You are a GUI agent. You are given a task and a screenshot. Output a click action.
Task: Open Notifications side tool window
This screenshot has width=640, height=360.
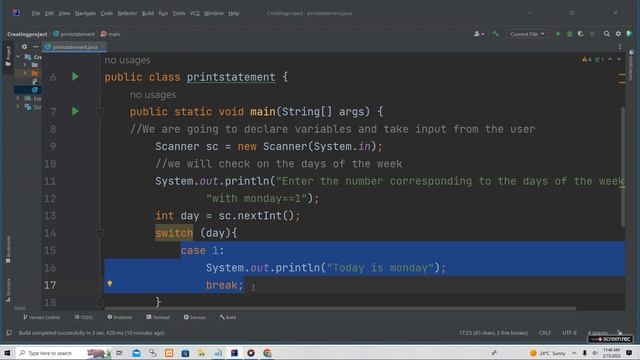(631, 65)
